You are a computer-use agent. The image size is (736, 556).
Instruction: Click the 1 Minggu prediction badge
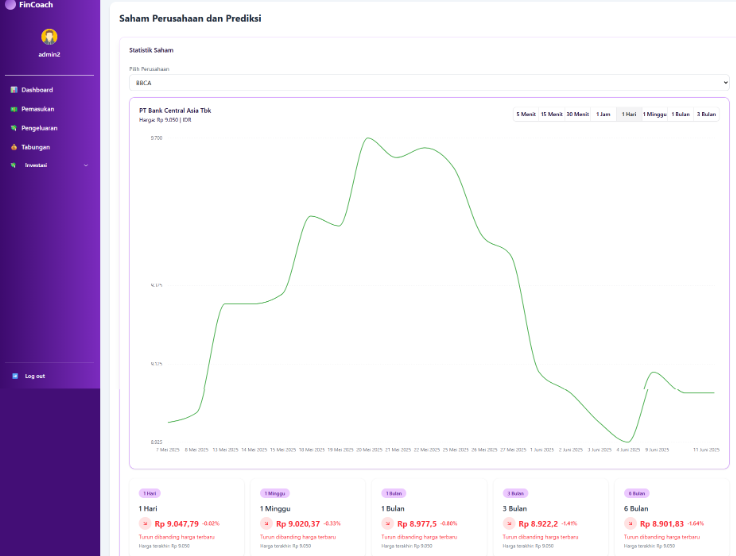[275, 493]
